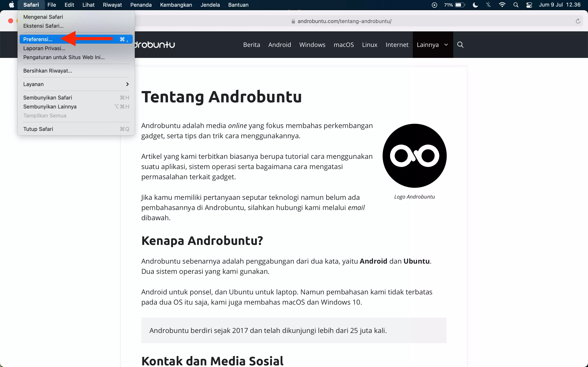Open the Riwayat menu

tap(112, 5)
